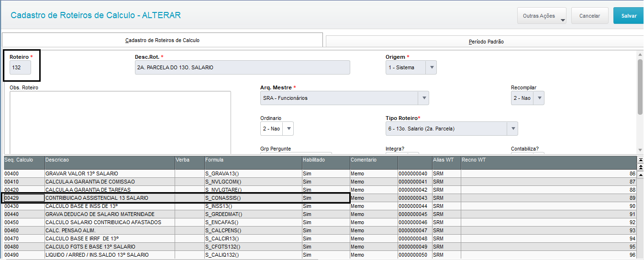
Task: Click formula cell S_NVLGTARE()
Action: click(253, 190)
